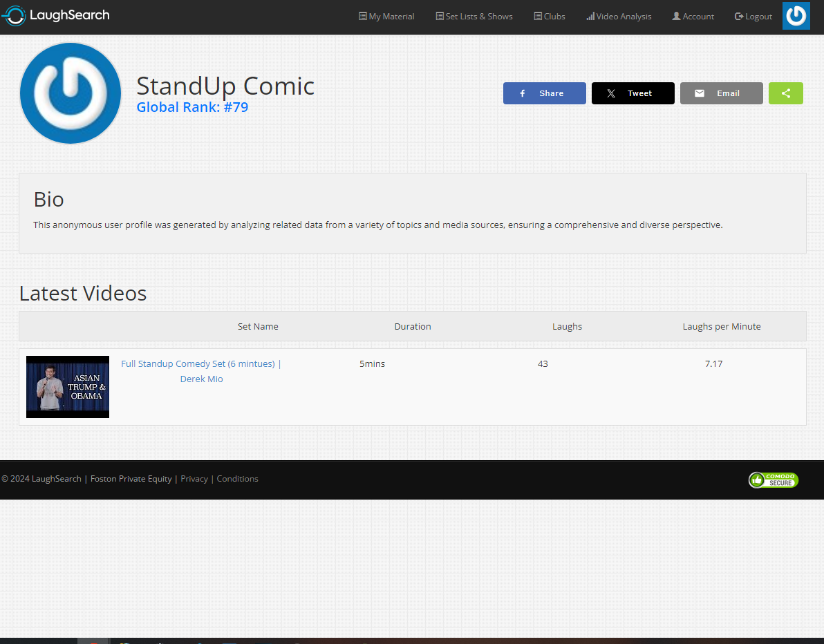Image resolution: width=824 pixels, height=644 pixels.
Task: Click the 43 laughs value
Action: 543,363
